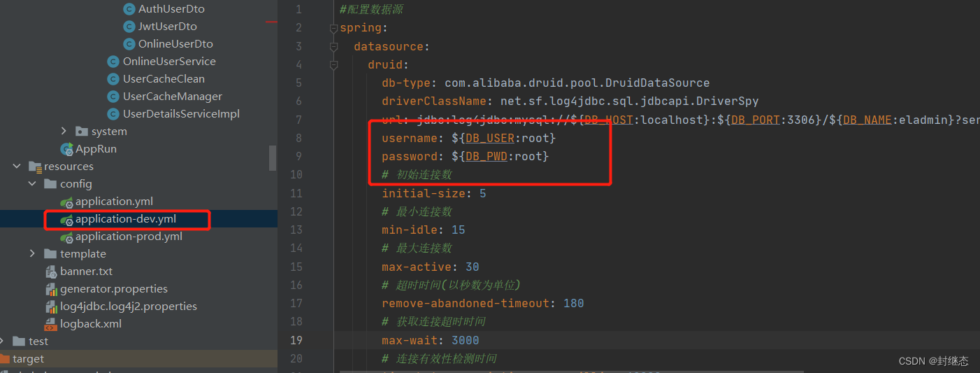
Task: Click the project tree vertical scrollbar
Action: pos(273,158)
